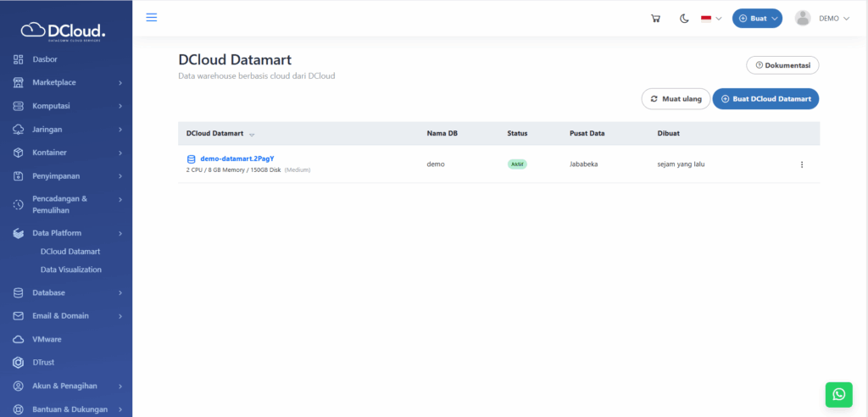Expand the Komputasi sidebar menu
868x417 pixels.
66,106
